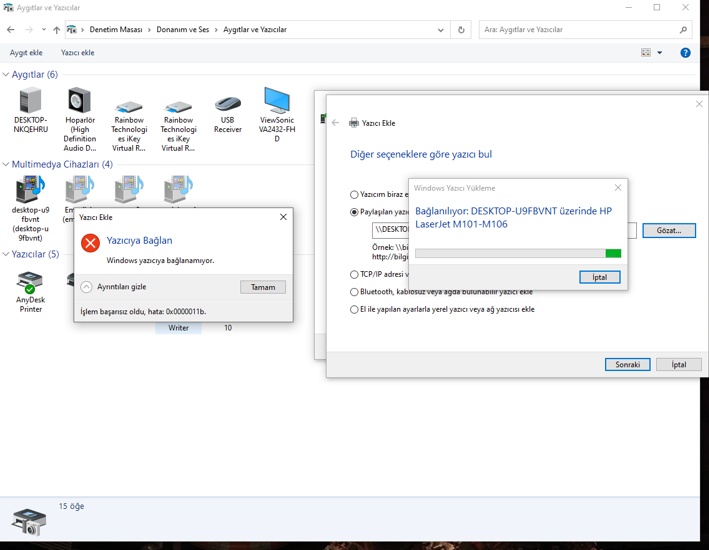This screenshot has width=709, height=550.
Task: Click the camera printer icon in the details pane
Action: click(x=29, y=521)
